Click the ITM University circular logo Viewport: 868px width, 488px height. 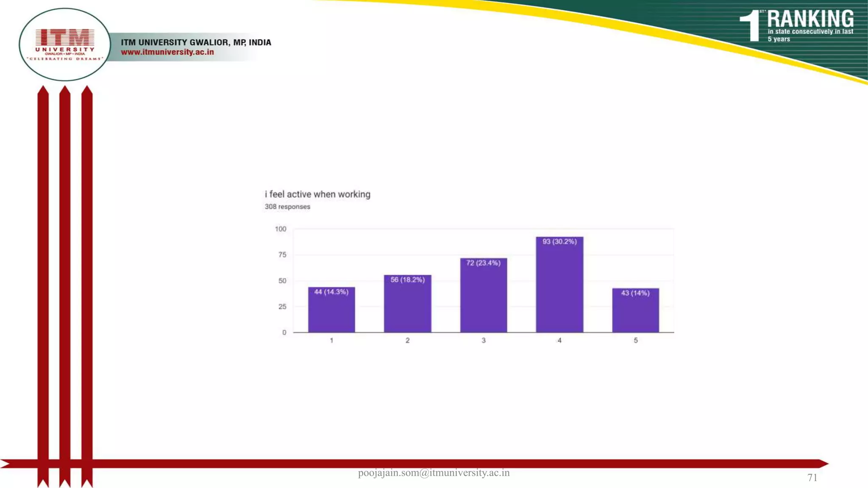[64, 44]
